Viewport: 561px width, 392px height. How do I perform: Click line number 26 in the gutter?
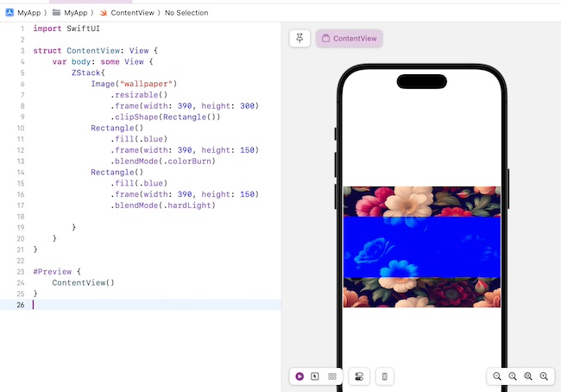[x=21, y=305]
